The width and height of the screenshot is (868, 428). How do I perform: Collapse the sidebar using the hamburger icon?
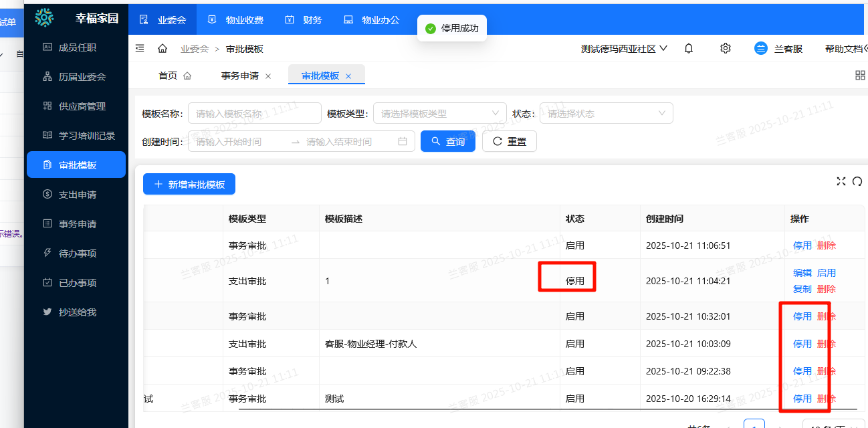[x=140, y=48]
